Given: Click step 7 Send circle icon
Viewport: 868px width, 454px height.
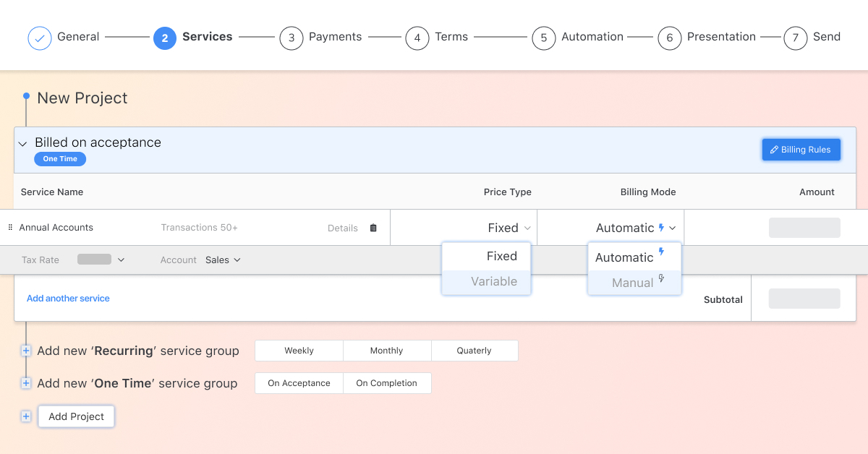Looking at the screenshot, I should [795, 38].
